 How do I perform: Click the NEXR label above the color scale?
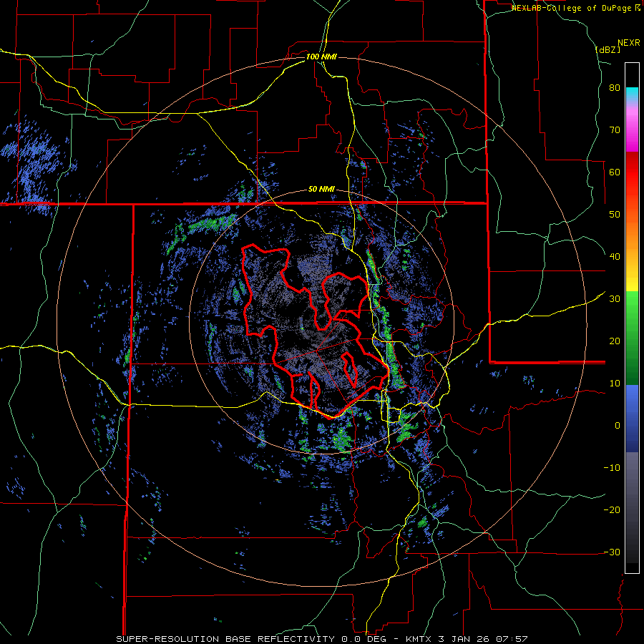pos(628,43)
